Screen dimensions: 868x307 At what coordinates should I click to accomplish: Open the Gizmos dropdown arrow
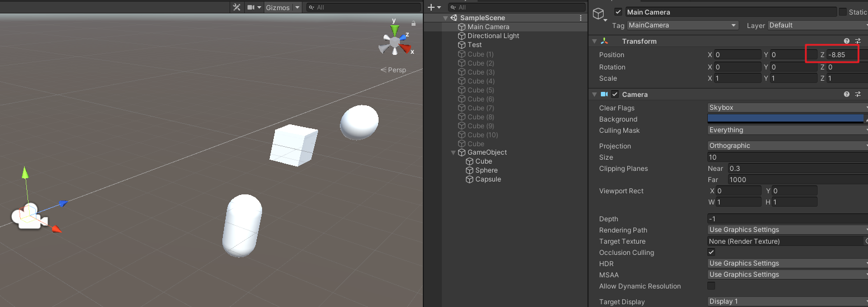[x=297, y=7]
